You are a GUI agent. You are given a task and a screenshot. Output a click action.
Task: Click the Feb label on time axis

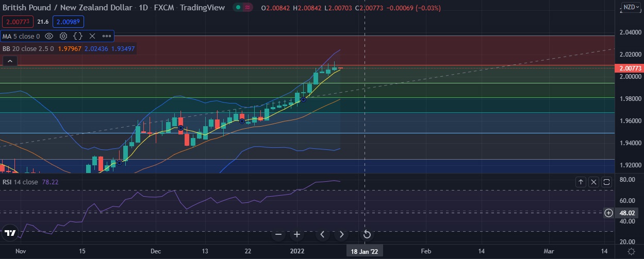coord(426,251)
